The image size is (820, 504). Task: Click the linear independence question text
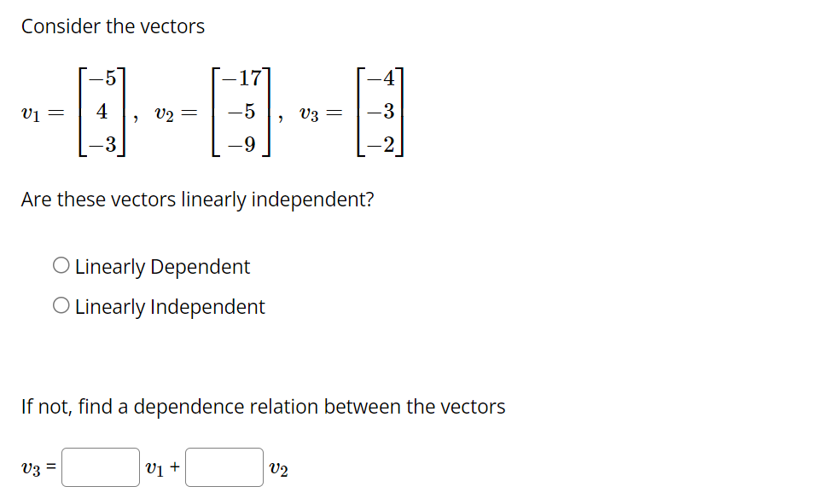coord(198,200)
